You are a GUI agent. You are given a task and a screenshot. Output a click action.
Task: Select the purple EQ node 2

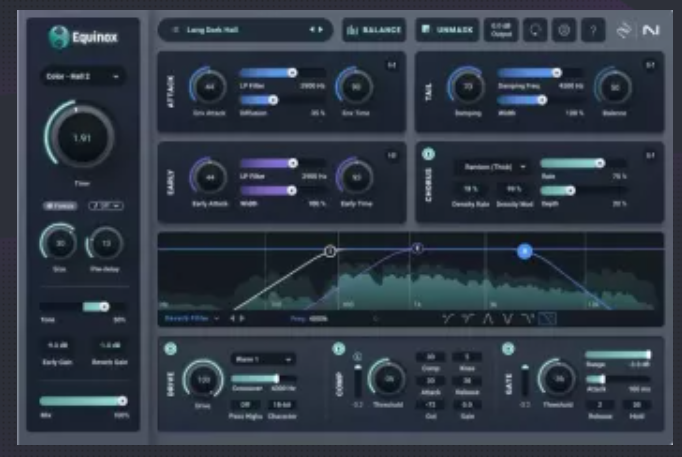tap(417, 248)
